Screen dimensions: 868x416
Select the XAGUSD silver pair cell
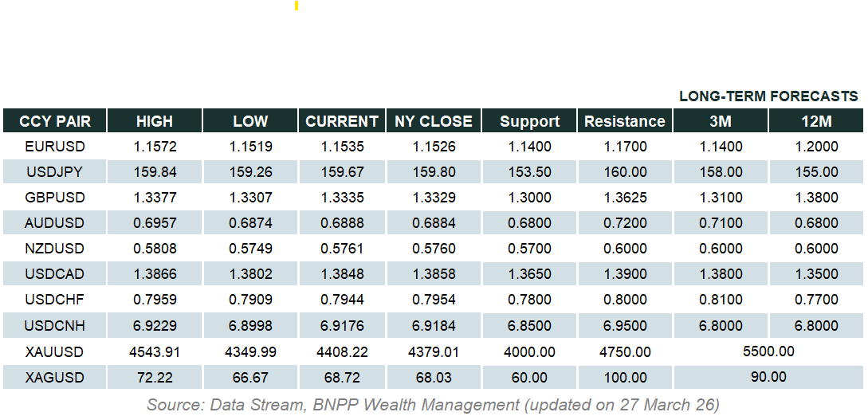(55, 377)
